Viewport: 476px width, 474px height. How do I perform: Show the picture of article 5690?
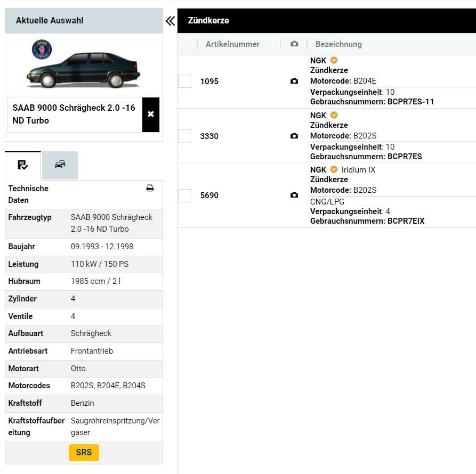tap(294, 195)
